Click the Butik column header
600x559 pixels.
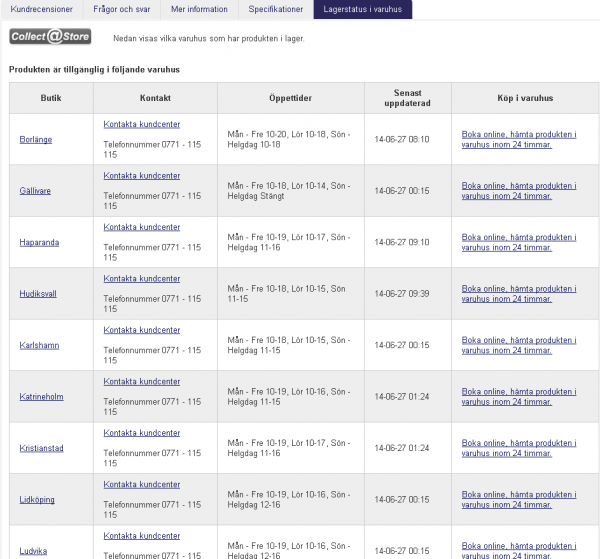(51, 99)
